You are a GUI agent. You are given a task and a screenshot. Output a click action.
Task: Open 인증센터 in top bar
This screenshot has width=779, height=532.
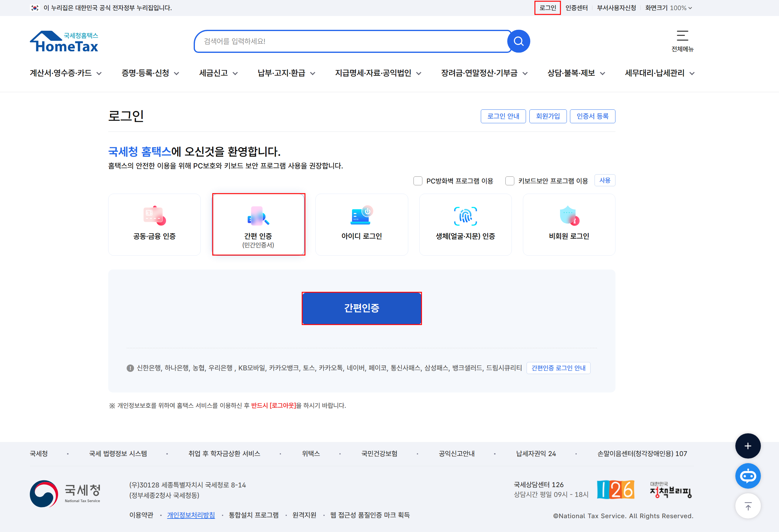[x=576, y=8]
